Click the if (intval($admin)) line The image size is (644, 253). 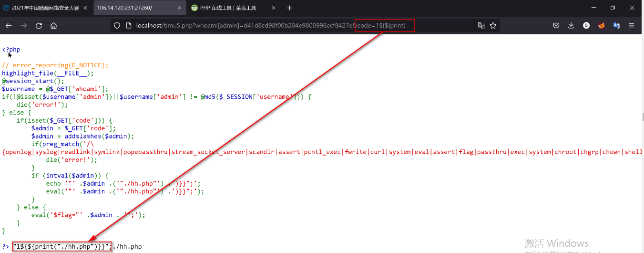pyautogui.click(x=70, y=175)
